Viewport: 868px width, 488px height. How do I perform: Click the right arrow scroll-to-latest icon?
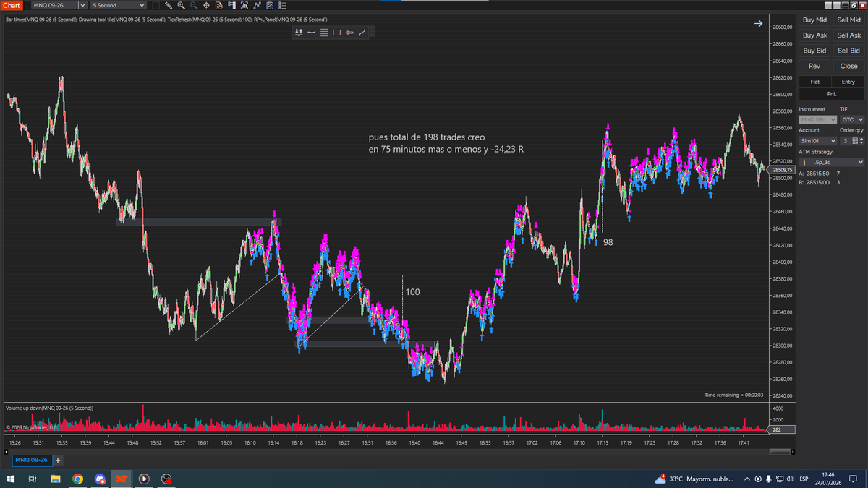(x=758, y=24)
